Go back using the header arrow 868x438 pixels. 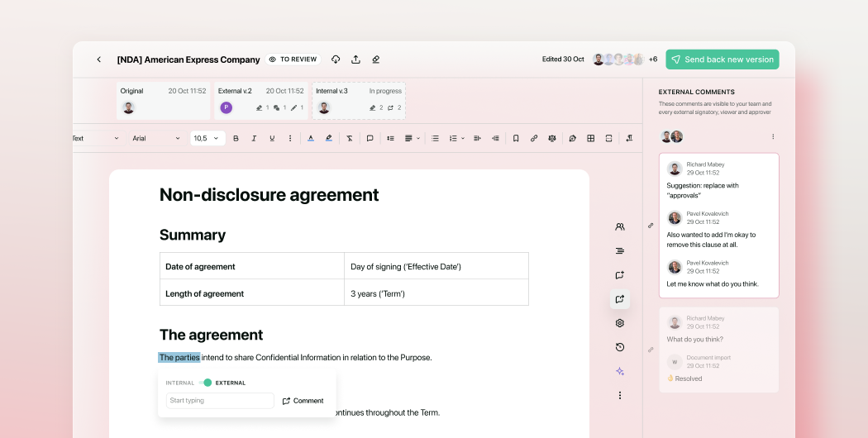tap(98, 60)
